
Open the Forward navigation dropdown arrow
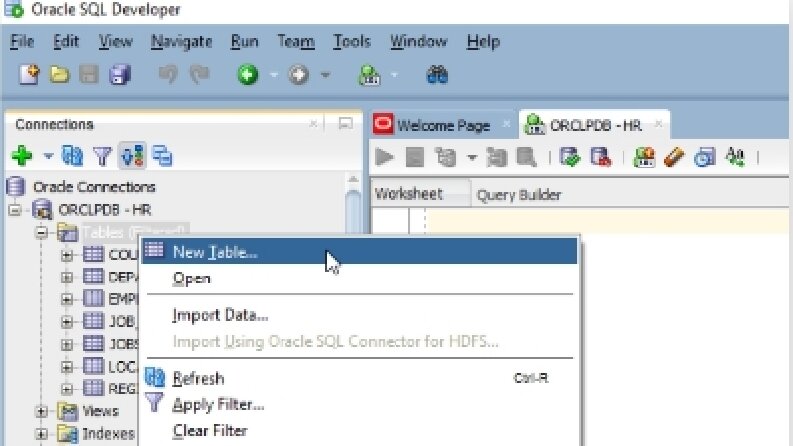point(325,75)
